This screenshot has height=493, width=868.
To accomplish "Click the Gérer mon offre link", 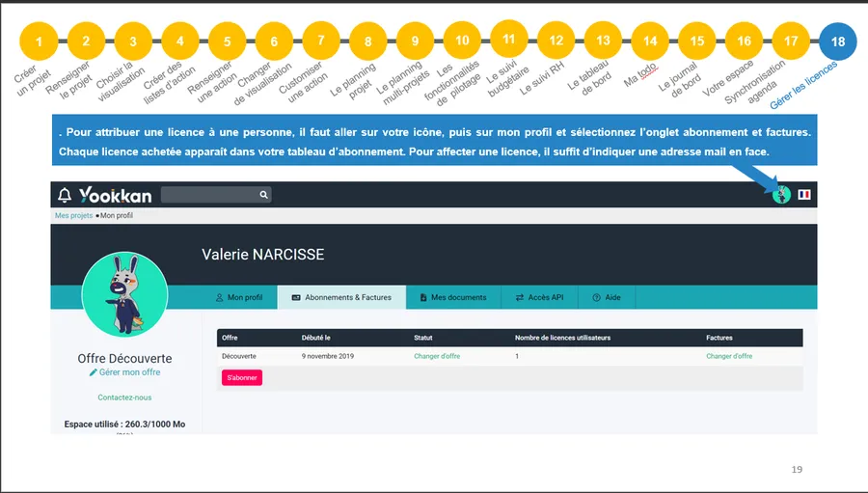I will coord(125,372).
